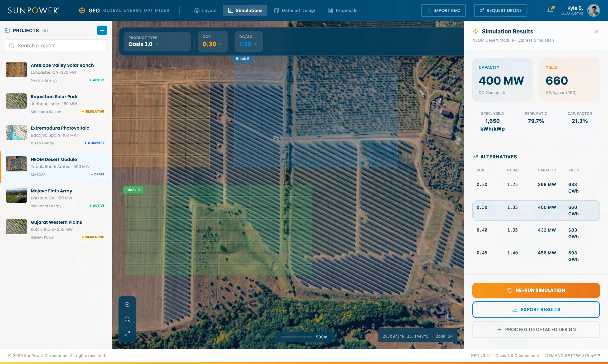Click the SIMULATING badge for Rajasthan Solar Park

coord(93,112)
